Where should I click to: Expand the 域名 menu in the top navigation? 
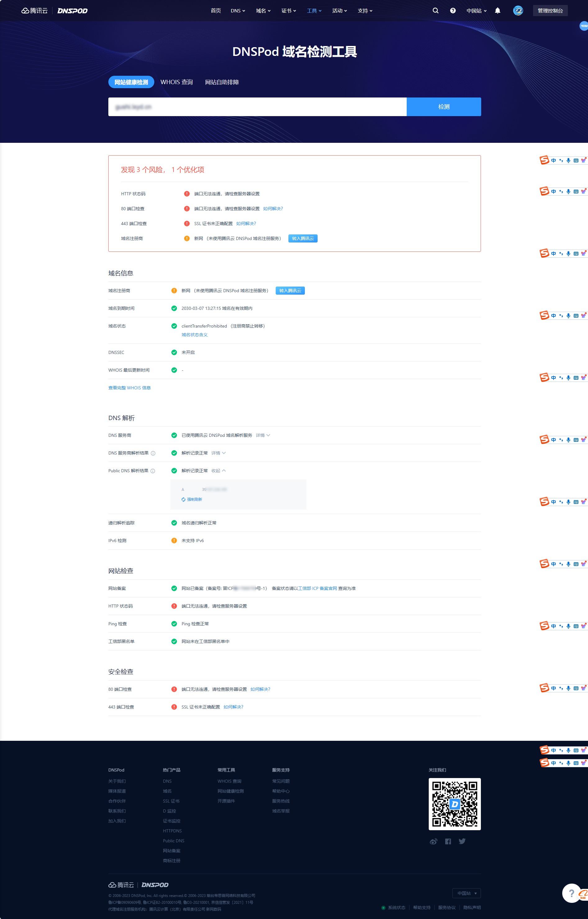[263, 11]
